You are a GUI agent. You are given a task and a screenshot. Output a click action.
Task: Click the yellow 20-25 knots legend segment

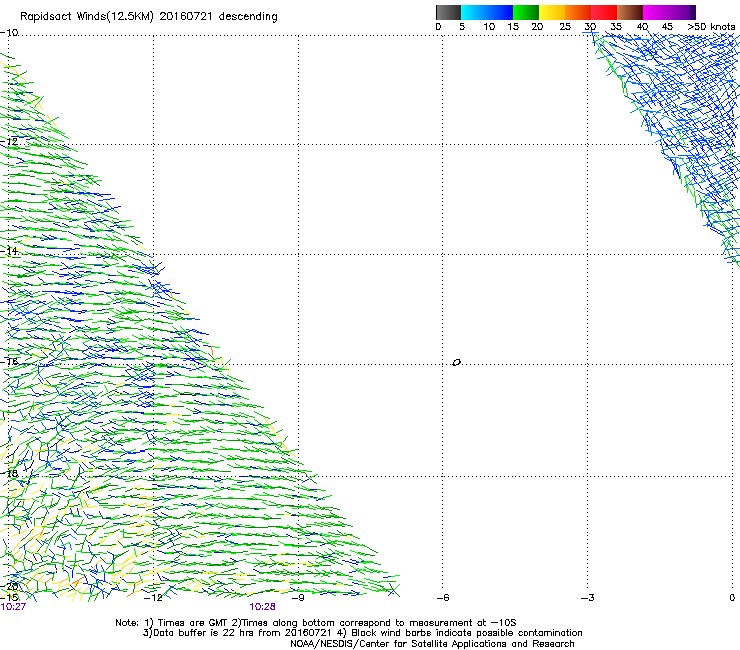pyautogui.click(x=552, y=12)
